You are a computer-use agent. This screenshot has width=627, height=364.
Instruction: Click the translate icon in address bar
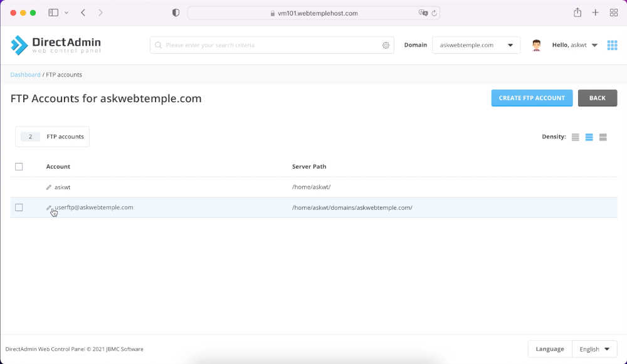423,13
